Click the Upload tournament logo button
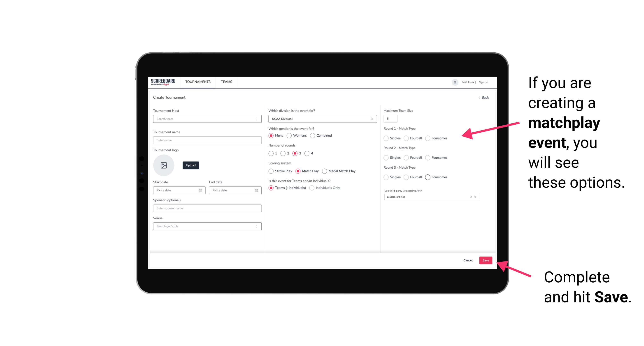This screenshot has width=644, height=346. [x=191, y=165]
